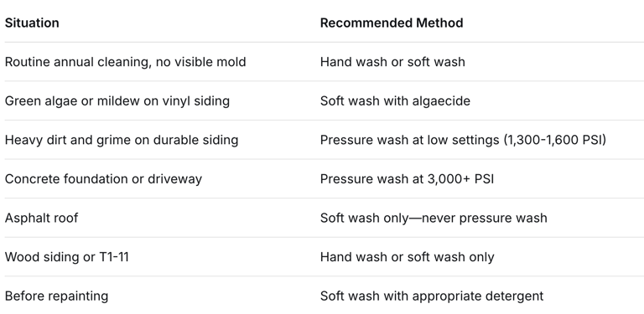The height and width of the screenshot is (314, 644).
Task: Click the '(1,300-1,600 PSI)' pressure range text
Action: point(555,140)
